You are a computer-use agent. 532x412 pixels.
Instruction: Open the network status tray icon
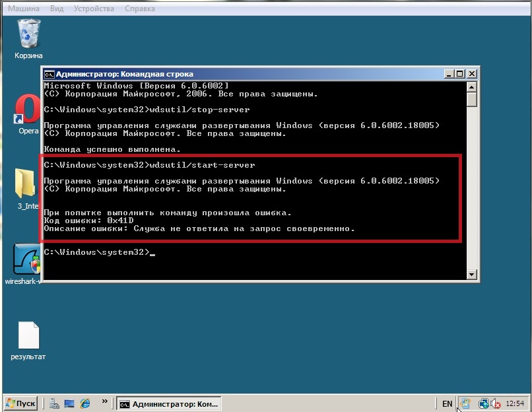[483, 403]
